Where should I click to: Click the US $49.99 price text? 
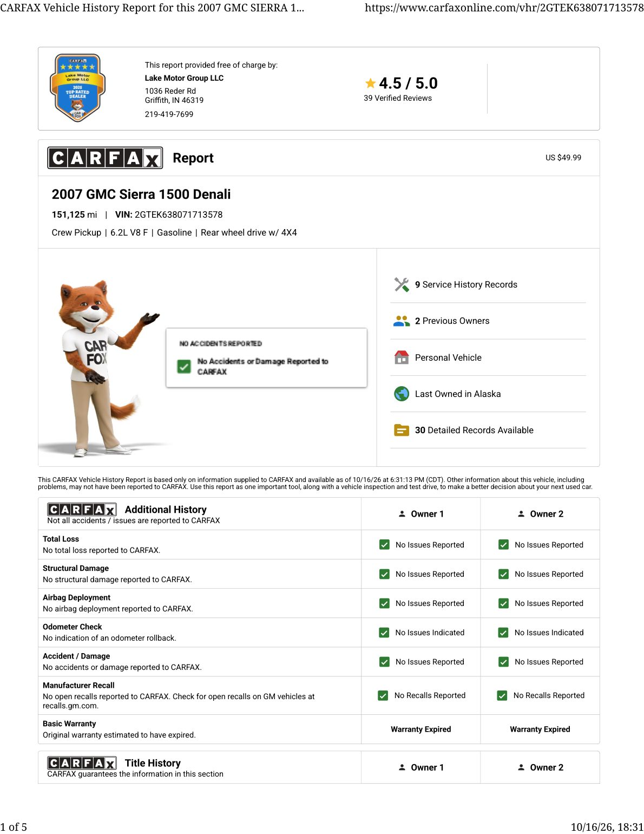pyautogui.click(x=563, y=158)
